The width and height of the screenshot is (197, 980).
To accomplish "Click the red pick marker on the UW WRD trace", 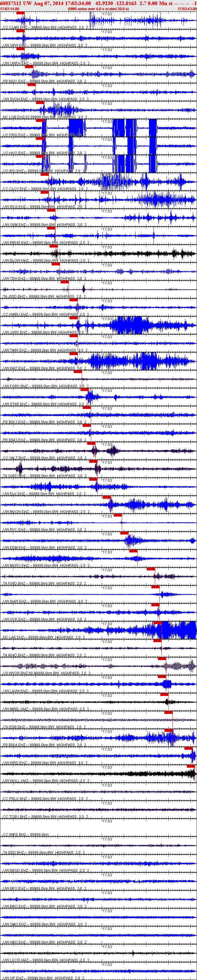I will [x=188, y=748].
